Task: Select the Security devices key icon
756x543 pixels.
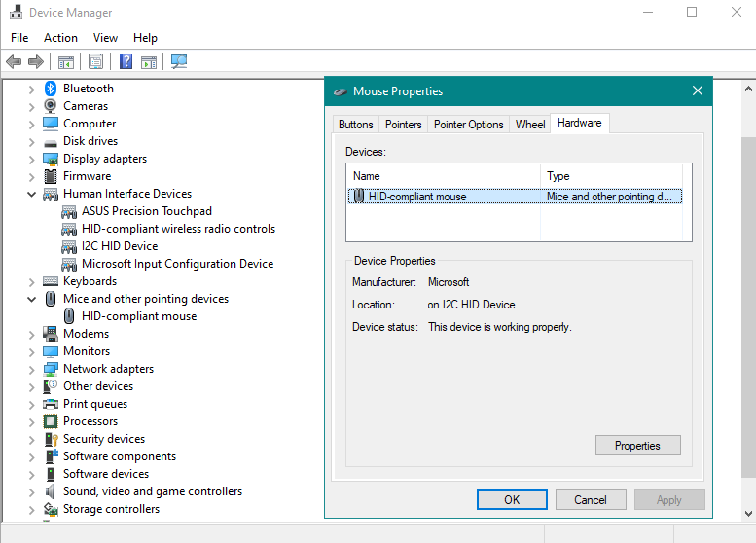Action: [x=52, y=439]
